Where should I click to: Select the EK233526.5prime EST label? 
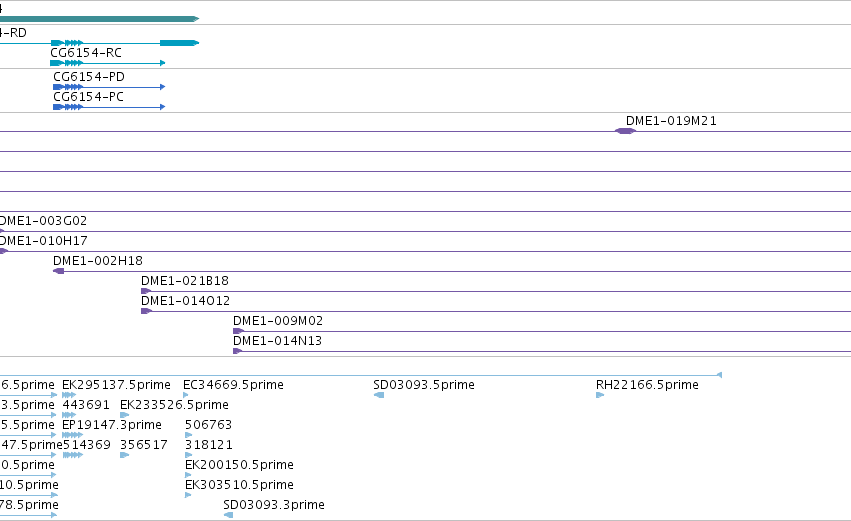(x=174, y=405)
